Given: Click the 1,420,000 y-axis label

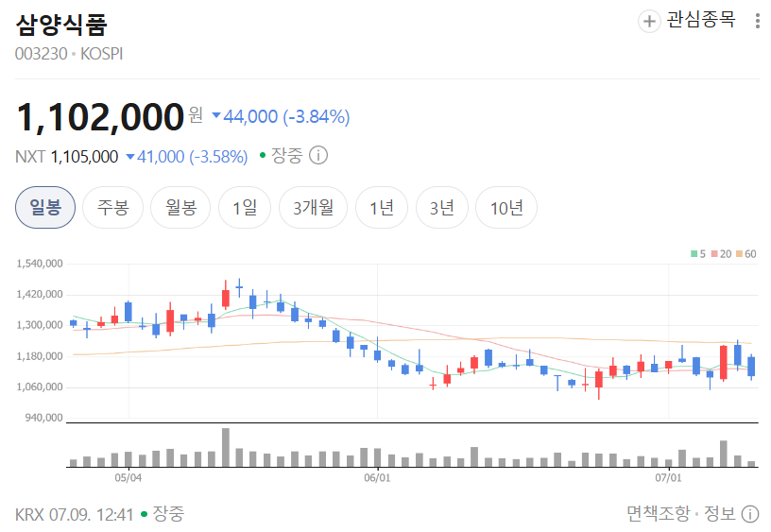Looking at the screenshot, I should (40, 294).
